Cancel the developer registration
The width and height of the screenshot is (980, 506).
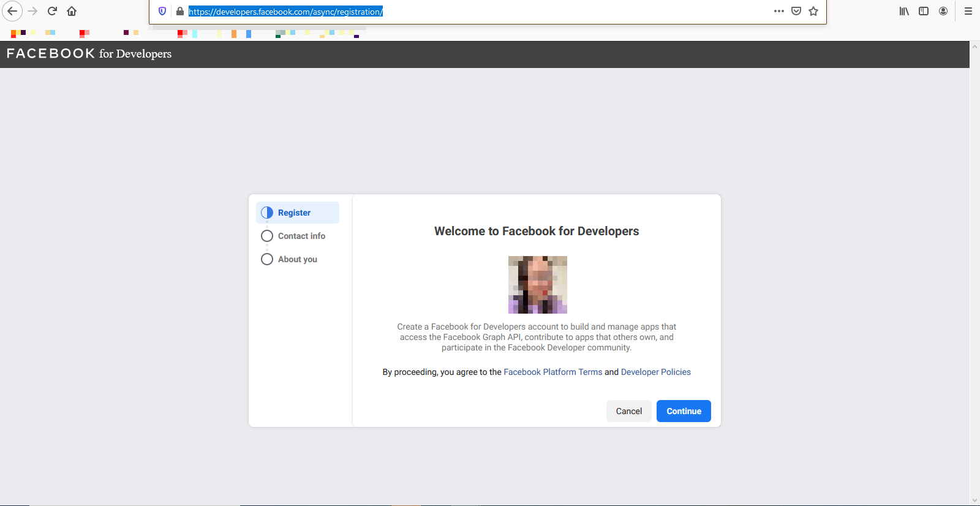[629, 411]
